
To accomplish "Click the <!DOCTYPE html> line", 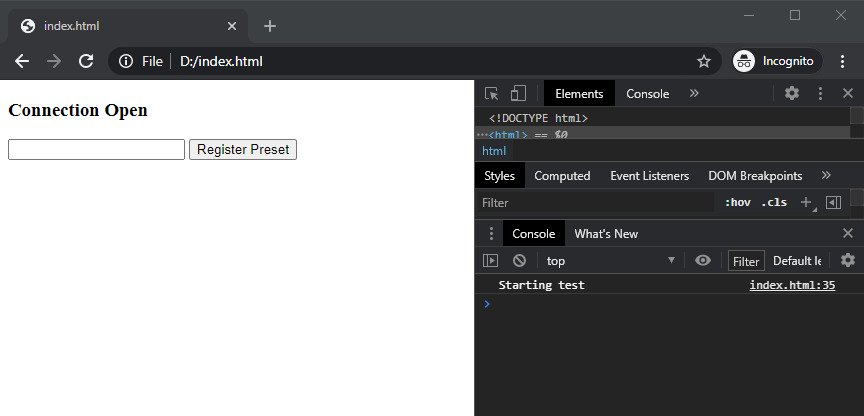I will [538, 118].
